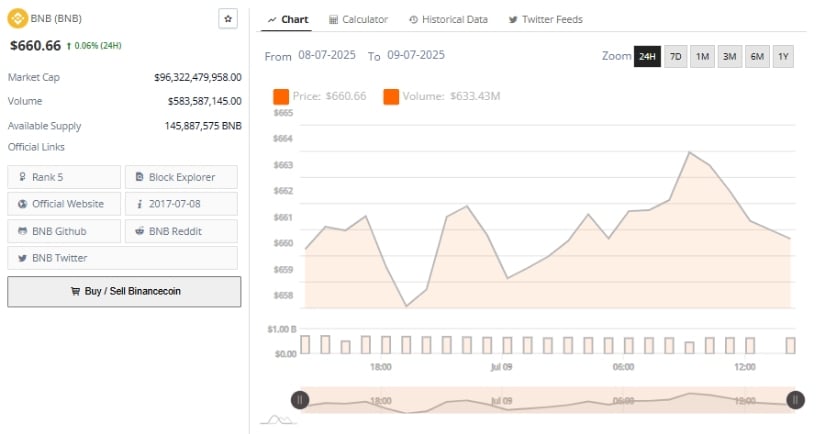
Task: Click the $1.00 B volume axis label
Action: click(x=281, y=329)
